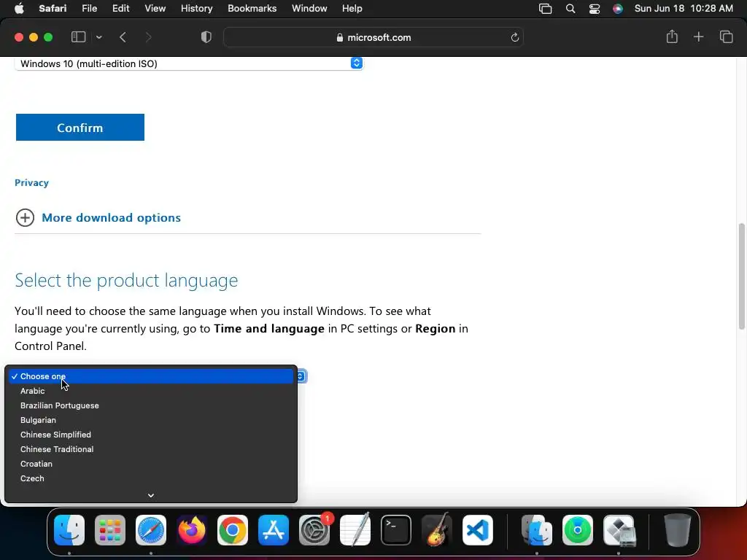Open the Edit menu
Viewport: 747px width, 560px height.
point(120,9)
